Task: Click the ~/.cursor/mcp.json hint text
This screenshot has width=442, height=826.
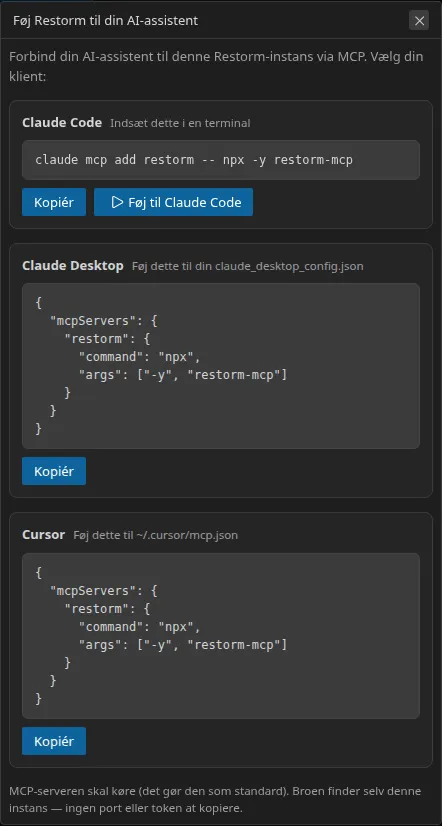Action: click(155, 536)
